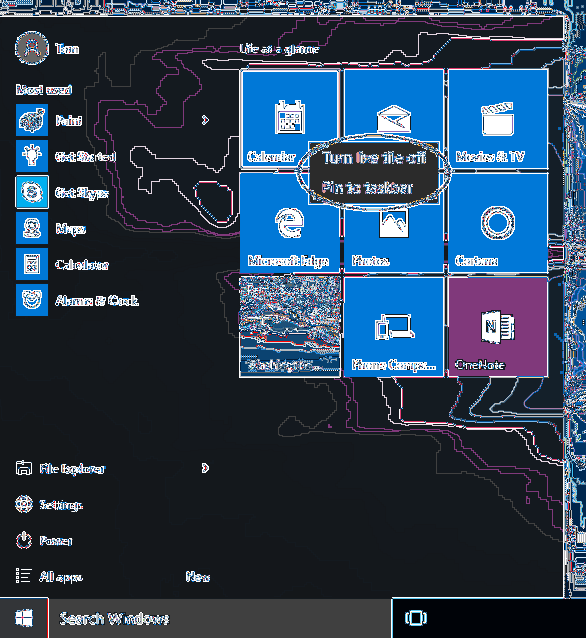The image size is (586, 638).
Task: Choose Pin to taskbar from the context menu
Action: click(x=367, y=188)
